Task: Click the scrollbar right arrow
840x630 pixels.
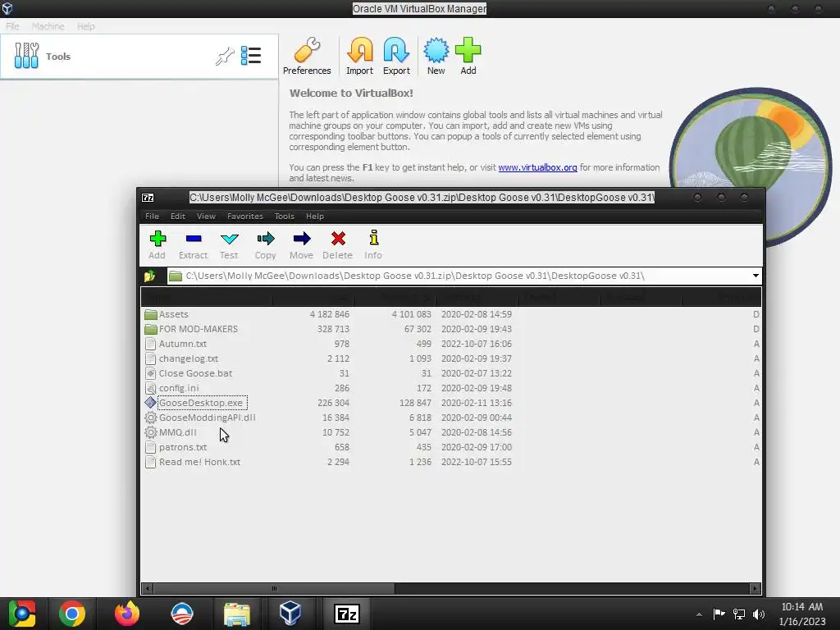Action: (x=755, y=588)
